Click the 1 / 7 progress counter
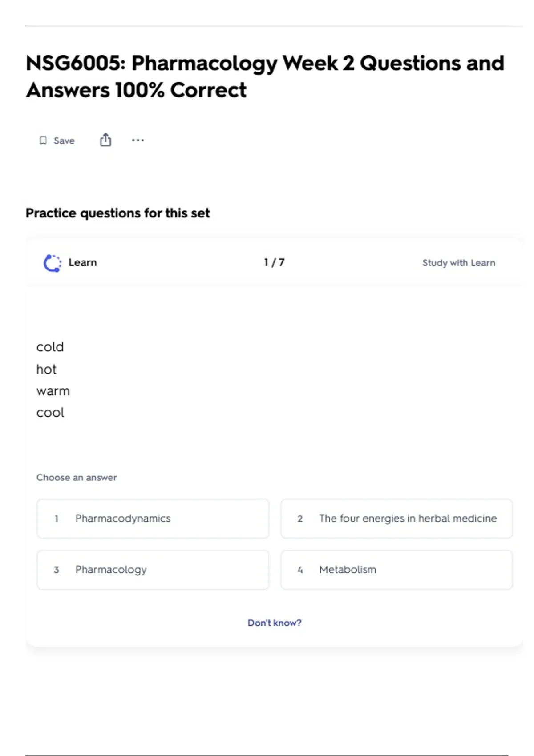This screenshot has height=756, width=534. point(274,262)
